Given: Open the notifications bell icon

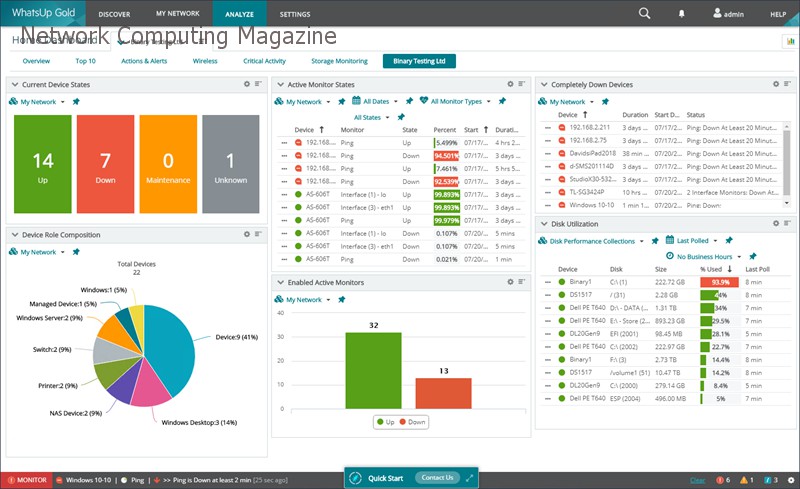Looking at the screenshot, I should click(681, 14).
